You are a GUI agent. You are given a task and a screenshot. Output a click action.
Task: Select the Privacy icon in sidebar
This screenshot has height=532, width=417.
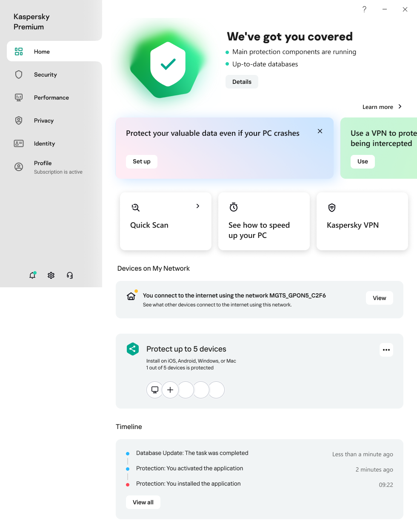19,120
